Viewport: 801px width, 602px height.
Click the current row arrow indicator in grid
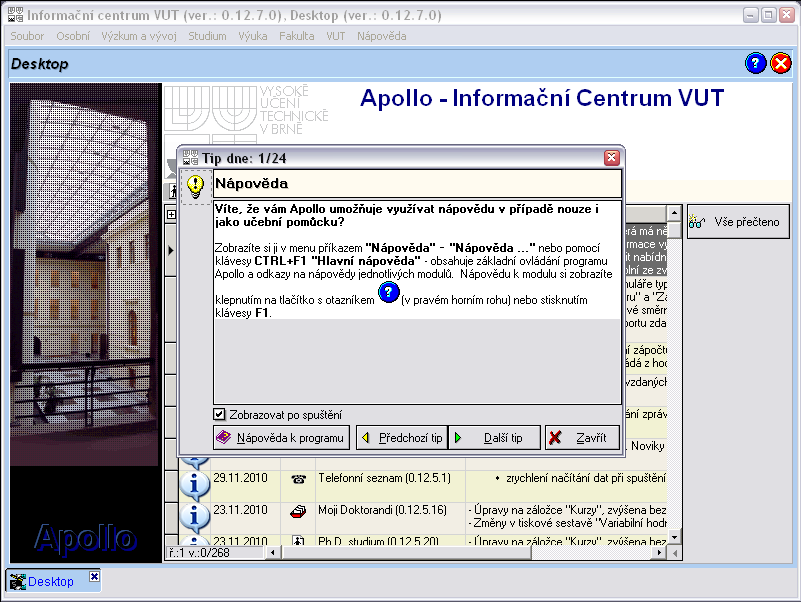171,250
